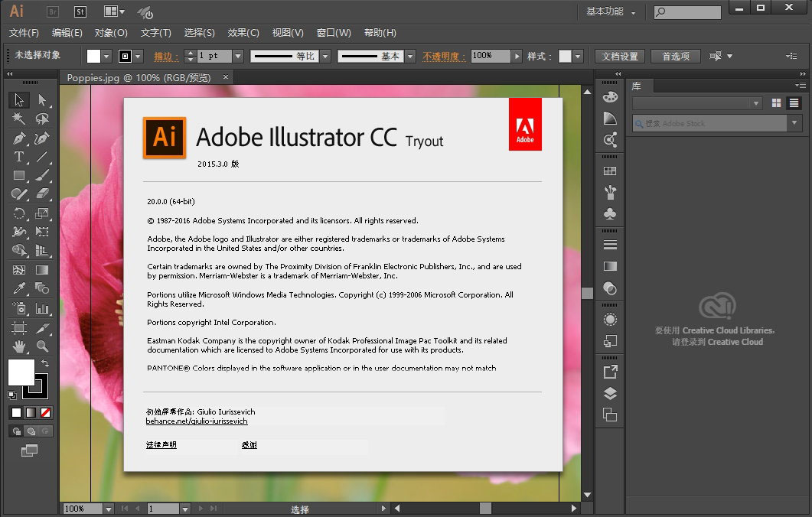Open the legal notices link in dialog
This screenshot has width=812, height=517.
pyautogui.click(x=161, y=444)
